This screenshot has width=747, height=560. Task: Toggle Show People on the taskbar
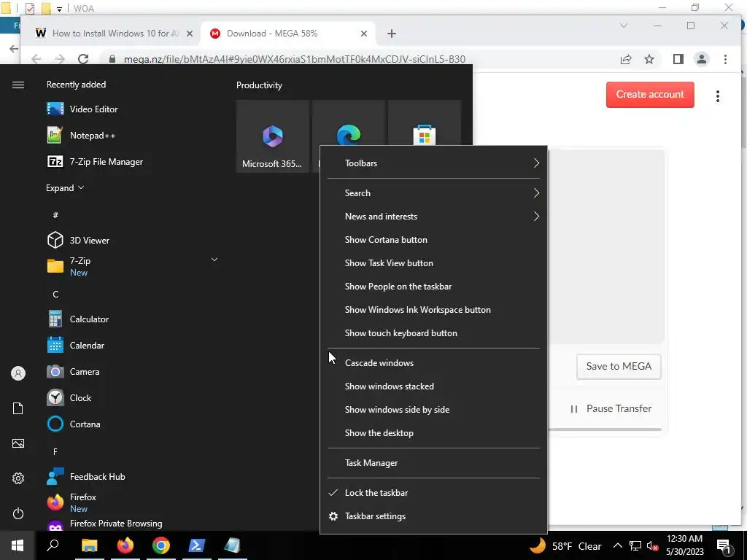coord(398,287)
